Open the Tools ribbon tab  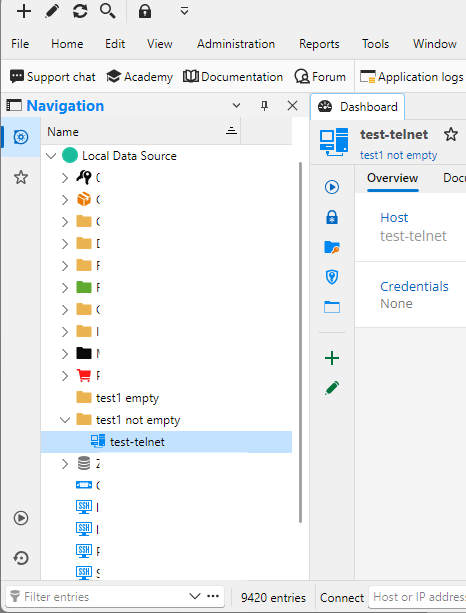[375, 44]
